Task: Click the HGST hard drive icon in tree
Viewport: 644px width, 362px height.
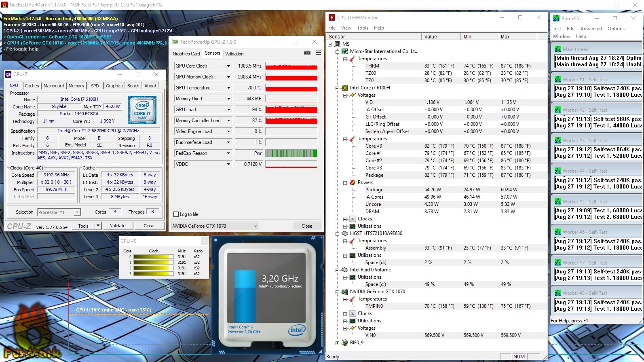Action: tap(345, 233)
